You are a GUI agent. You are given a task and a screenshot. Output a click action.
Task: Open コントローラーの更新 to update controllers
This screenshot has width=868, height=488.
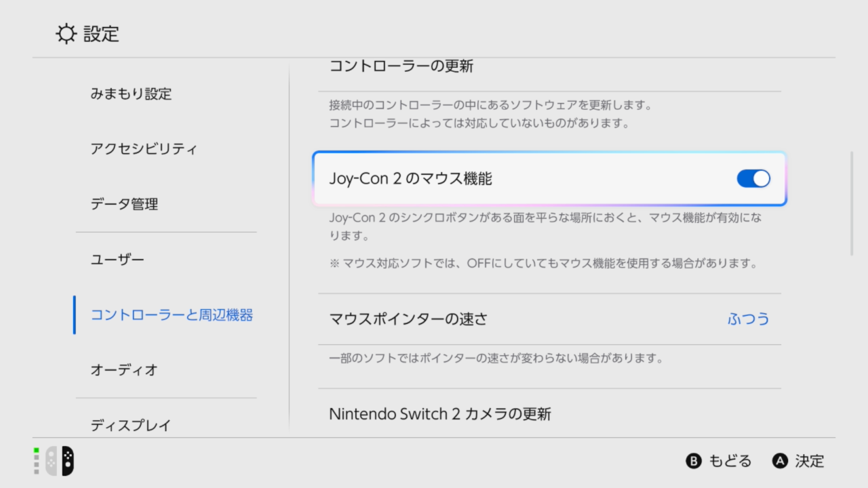[401, 66]
